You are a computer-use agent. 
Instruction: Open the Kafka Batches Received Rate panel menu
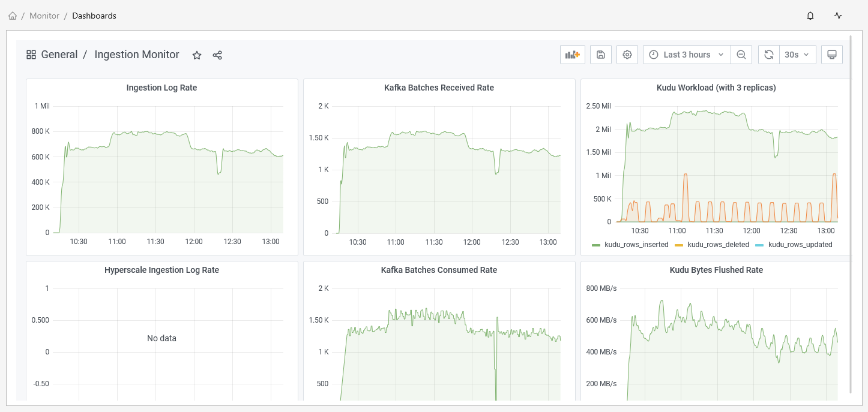[439, 87]
